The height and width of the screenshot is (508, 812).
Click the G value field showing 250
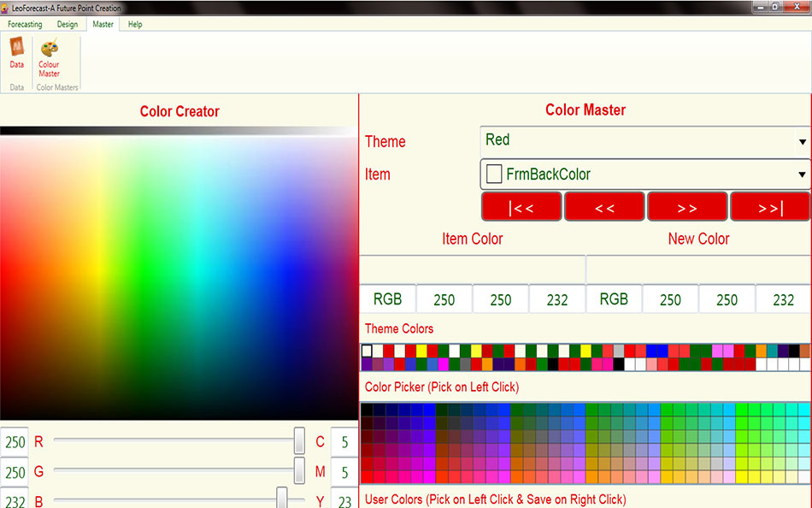(x=15, y=472)
